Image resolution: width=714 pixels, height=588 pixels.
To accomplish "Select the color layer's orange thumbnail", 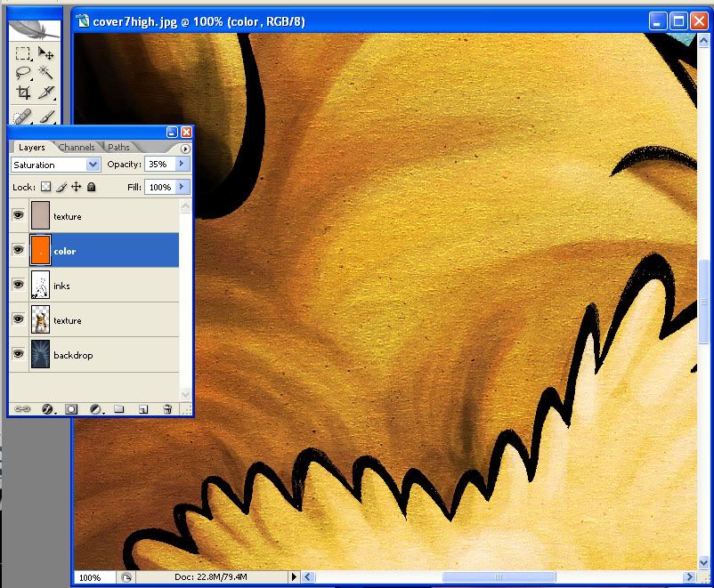I will (40, 251).
